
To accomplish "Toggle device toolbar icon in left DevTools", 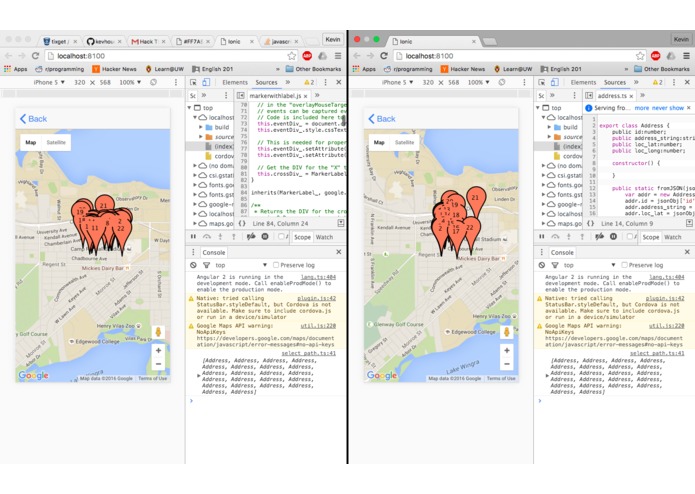I will 206,82.
